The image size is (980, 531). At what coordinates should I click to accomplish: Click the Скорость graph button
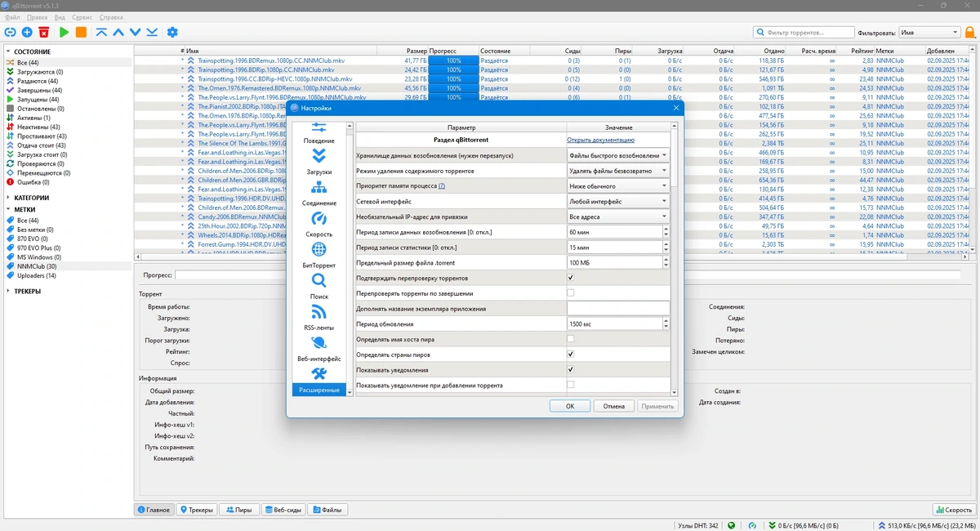click(x=952, y=510)
